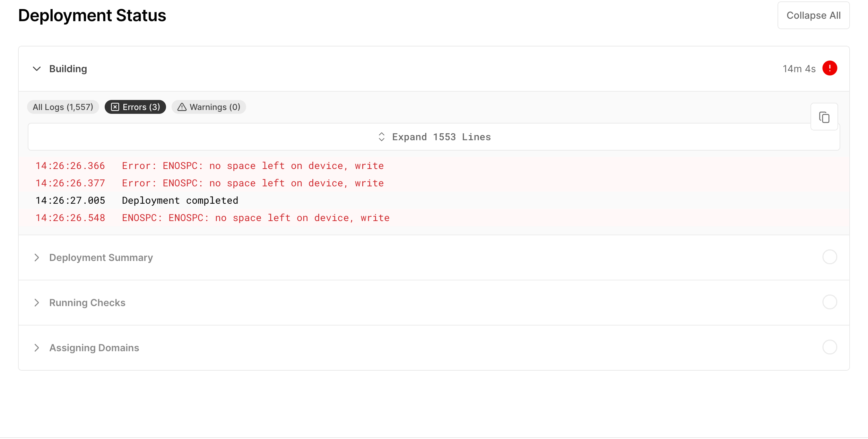Image resolution: width=868 pixels, height=439 pixels.
Task: Switch to Warnings (0) filter
Action: (x=209, y=107)
